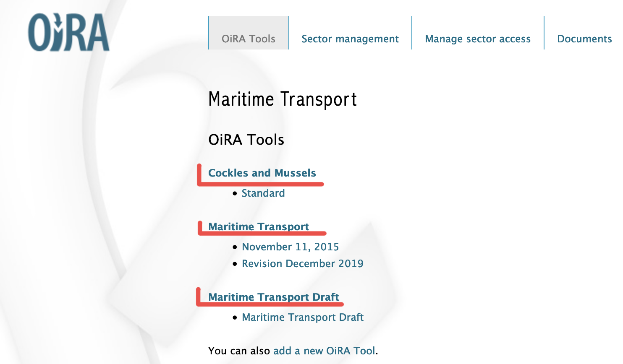The image size is (623, 364).
Task: Open the OiRA Tools navigation tab
Action: pos(249,39)
